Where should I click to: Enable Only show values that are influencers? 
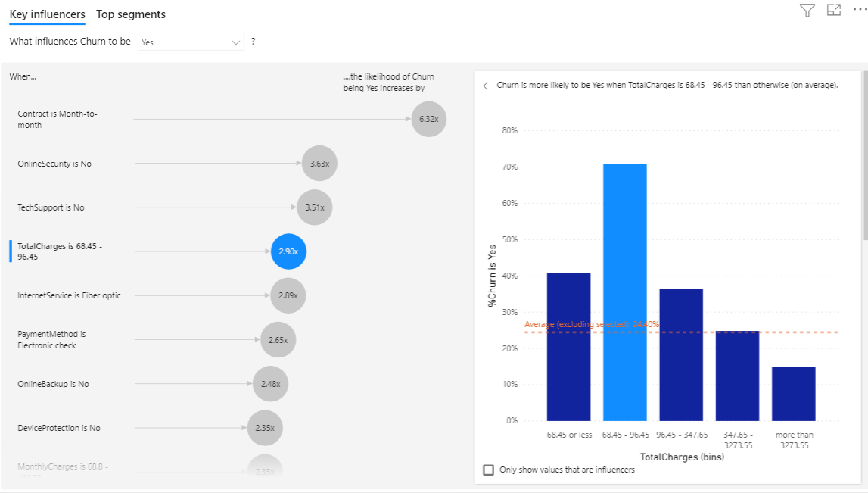tap(489, 470)
